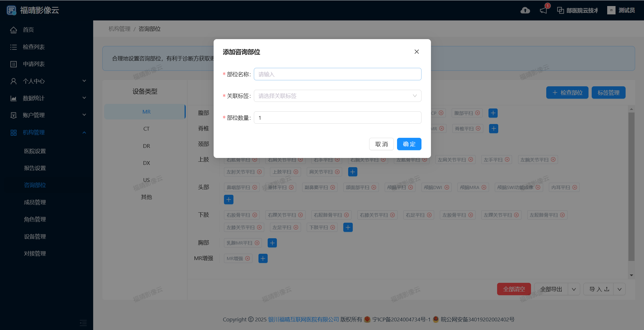
Task: Click the cloud upload icon in header
Action: click(x=525, y=10)
